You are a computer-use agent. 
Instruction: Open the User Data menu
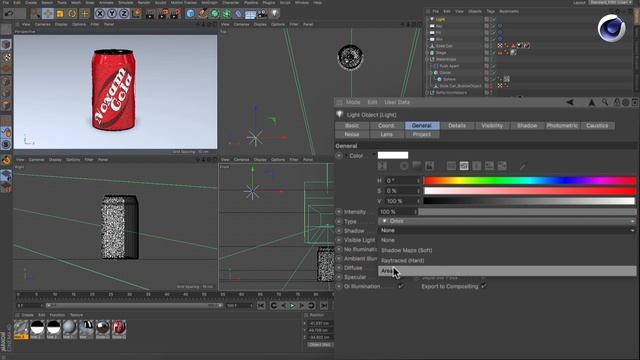tap(397, 102)
